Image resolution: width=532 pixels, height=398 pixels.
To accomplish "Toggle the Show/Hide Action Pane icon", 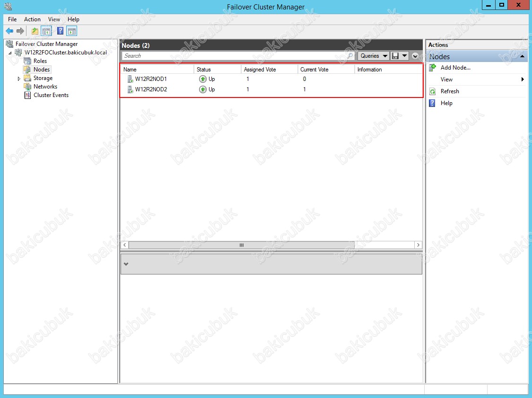I will (x=71, y=31).
